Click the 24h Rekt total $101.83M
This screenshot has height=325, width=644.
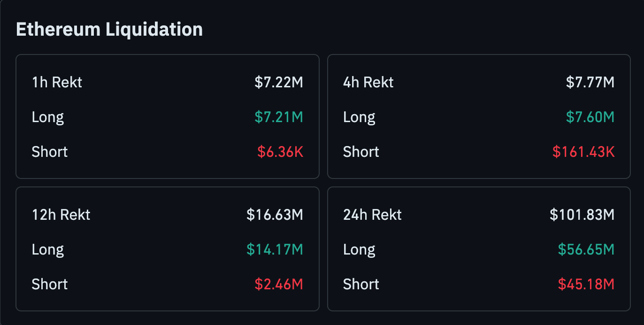tap(582, 215)
